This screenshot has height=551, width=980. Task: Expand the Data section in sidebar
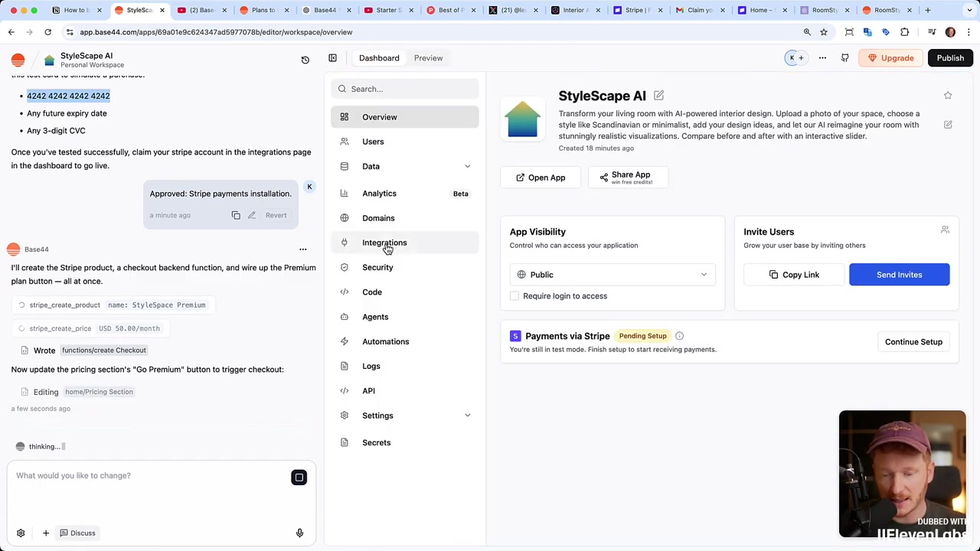pos(467,166)
